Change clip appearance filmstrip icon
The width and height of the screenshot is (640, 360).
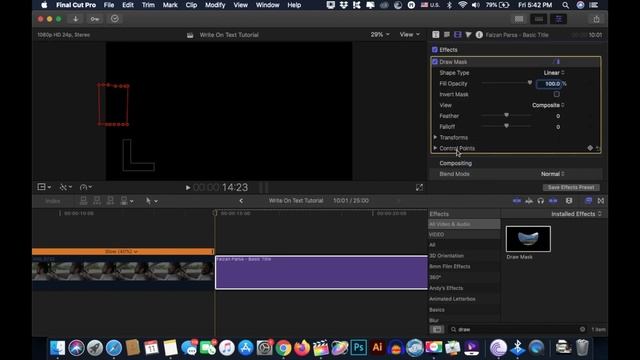click(569, 201)
